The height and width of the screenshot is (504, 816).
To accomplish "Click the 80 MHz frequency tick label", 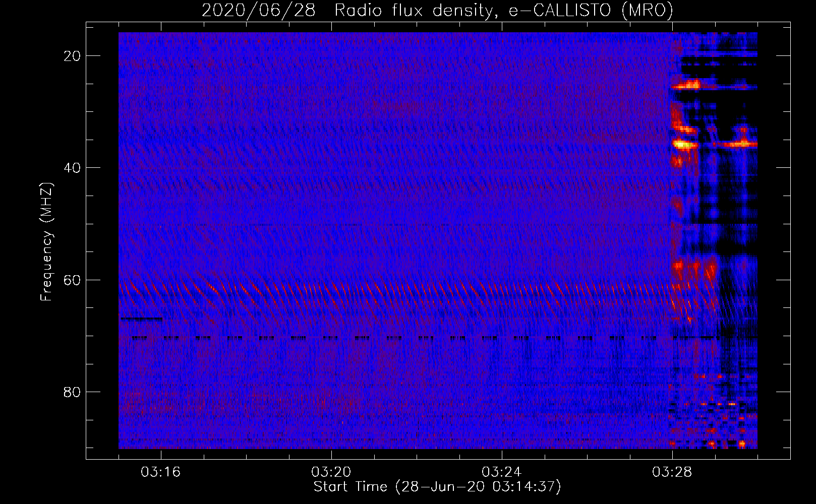I will coord(72,392).
